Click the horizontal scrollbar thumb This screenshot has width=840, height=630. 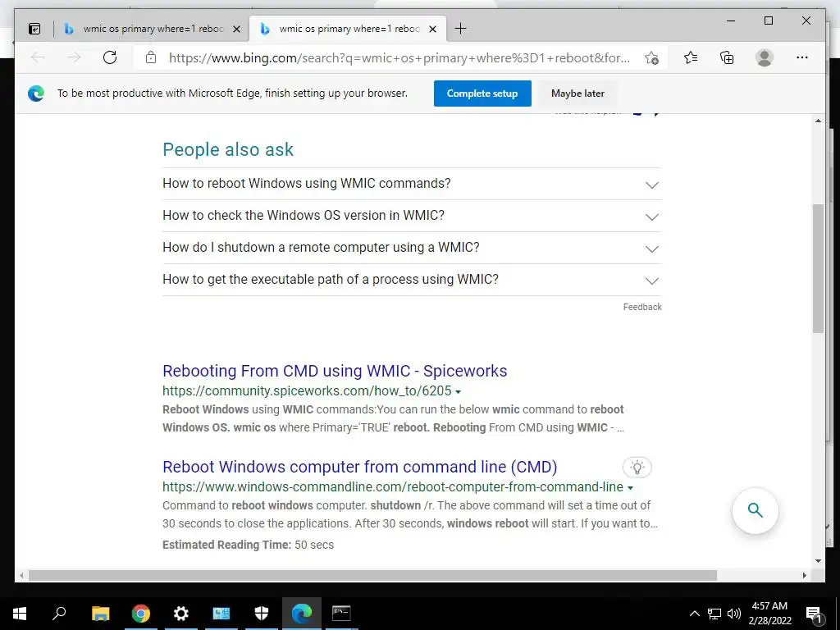372,575
